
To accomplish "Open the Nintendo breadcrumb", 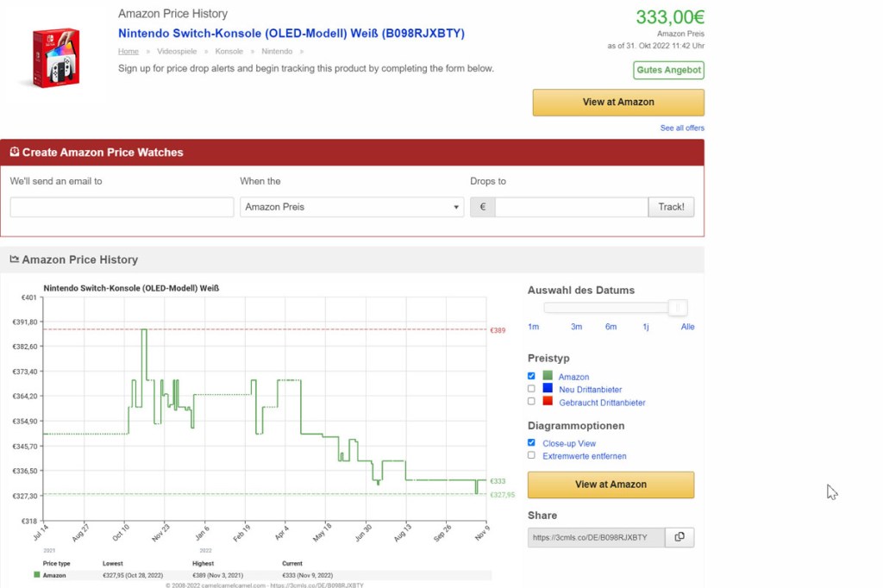I will [x=277, y=51].
